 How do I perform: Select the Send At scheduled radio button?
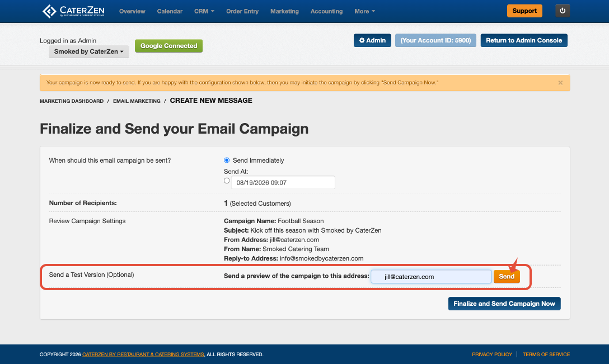tap(227, 181)
